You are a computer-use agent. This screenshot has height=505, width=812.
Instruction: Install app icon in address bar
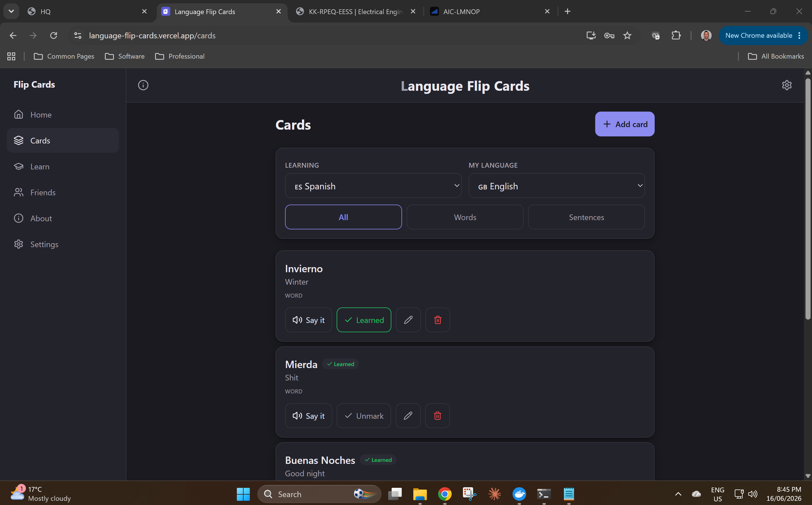click(591, 36)
